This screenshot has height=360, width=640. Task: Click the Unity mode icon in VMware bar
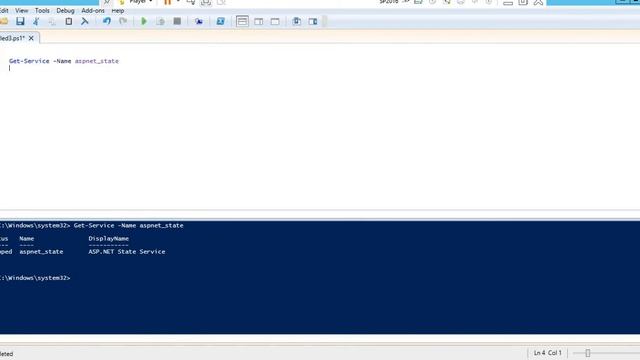pos(221,2)
